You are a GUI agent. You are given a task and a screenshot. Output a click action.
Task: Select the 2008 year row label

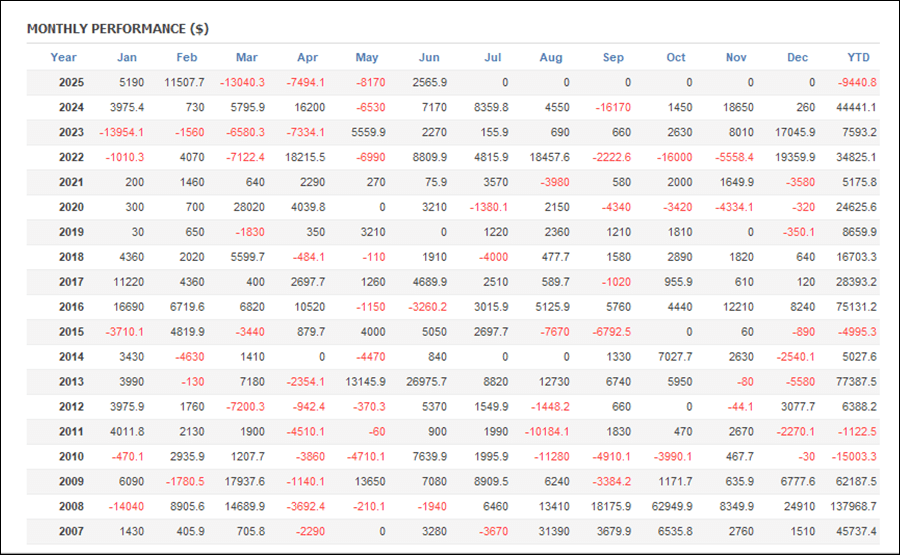click(x=71, y=507)
